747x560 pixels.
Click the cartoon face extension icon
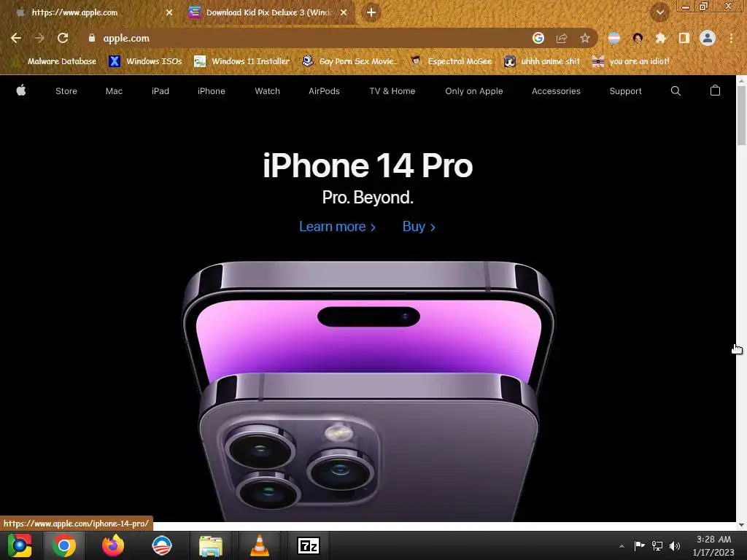click(x=638, y=38)
